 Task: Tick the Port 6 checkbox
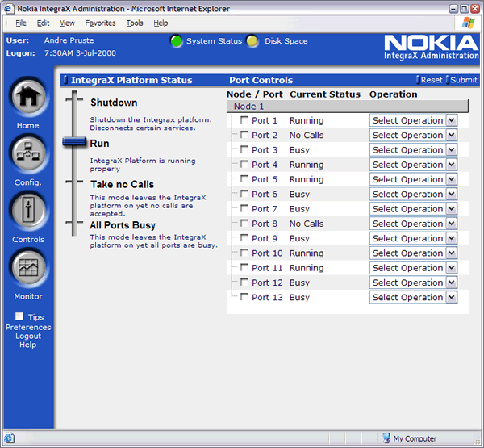[x=244, y=194]
